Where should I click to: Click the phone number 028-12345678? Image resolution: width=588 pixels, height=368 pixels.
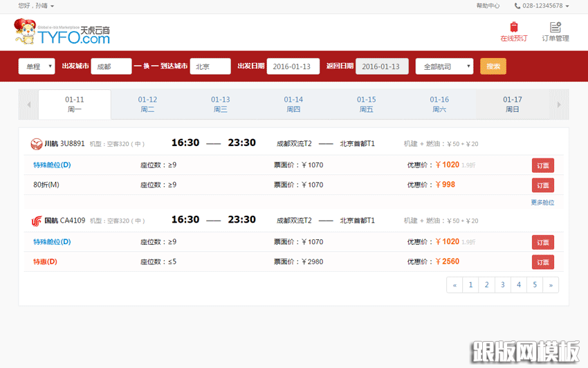[x=542, y=6]
